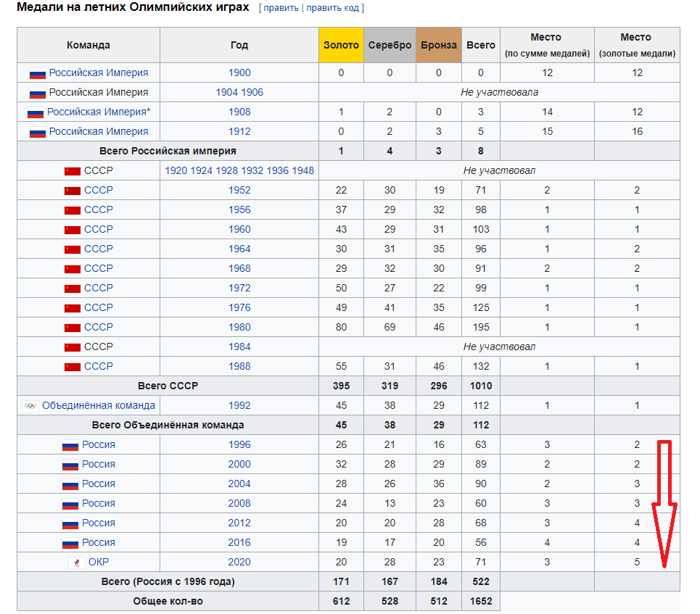The width and height of the screenshot is (700, 614).
Task: Click the total medals cell '1652'
Action: point(481,602)
